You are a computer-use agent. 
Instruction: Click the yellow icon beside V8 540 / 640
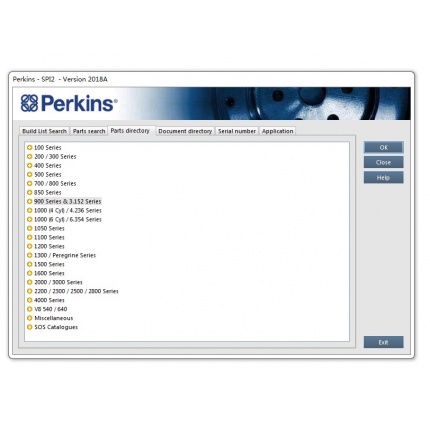tap(30, 309)
